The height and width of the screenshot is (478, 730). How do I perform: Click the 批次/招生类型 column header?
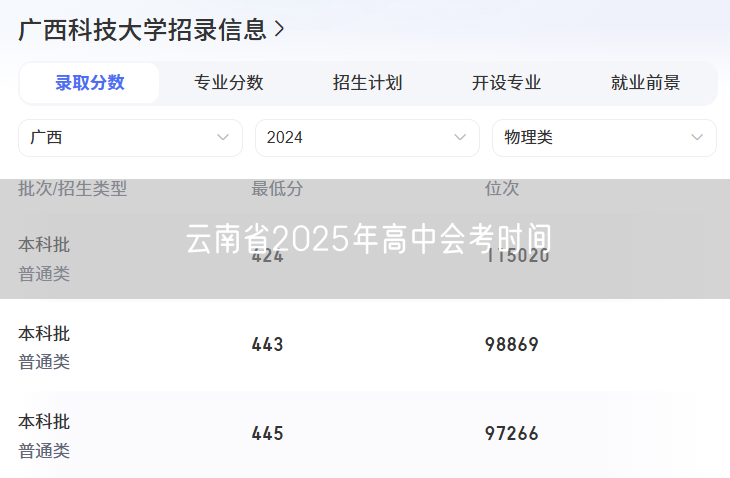point(73,188)
